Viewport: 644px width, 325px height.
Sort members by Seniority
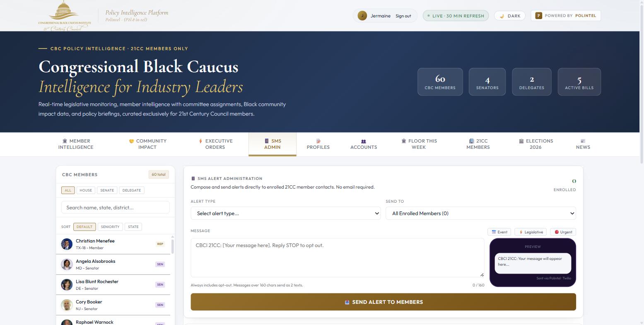click(x=110, y=227)
